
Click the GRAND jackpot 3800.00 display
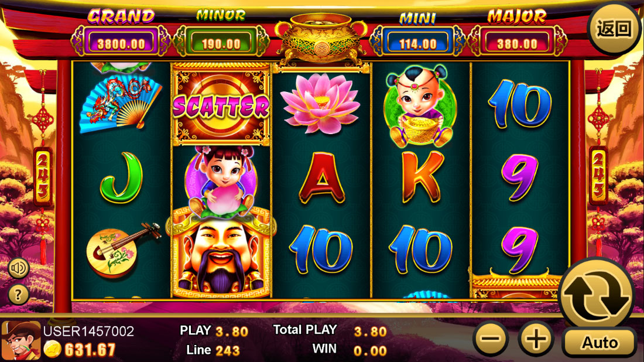(121, 43)
